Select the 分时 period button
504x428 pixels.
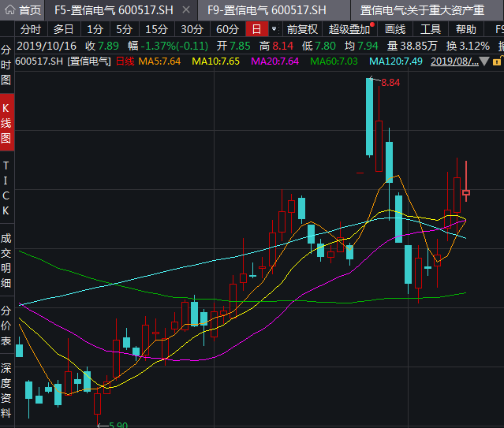[30, 29]
